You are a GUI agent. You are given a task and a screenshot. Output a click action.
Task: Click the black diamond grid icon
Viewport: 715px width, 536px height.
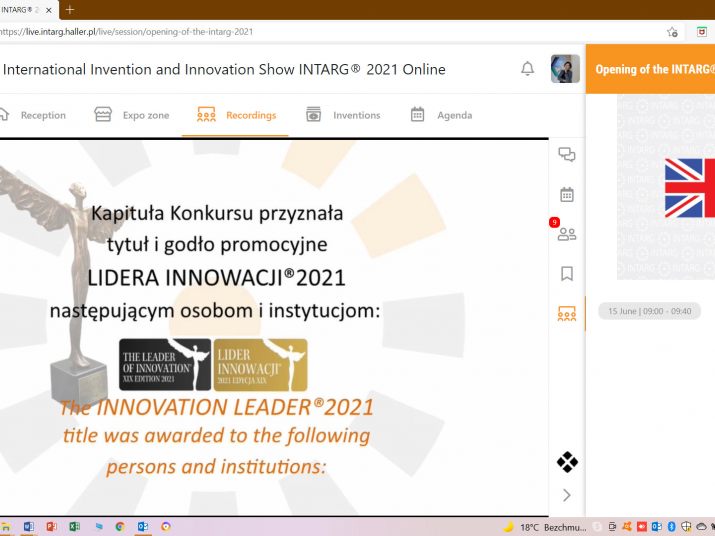pos(567,462)
